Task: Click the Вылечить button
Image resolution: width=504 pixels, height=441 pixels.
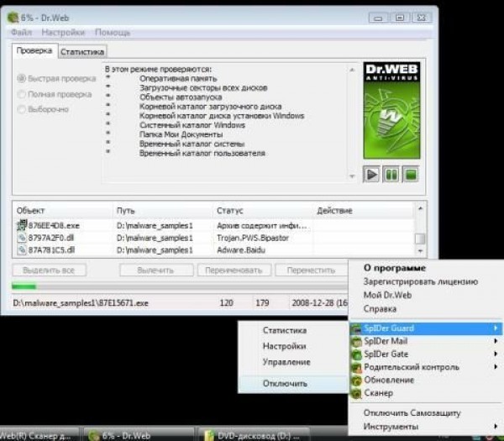Action: pyautogui.click(x=156, y=270)
